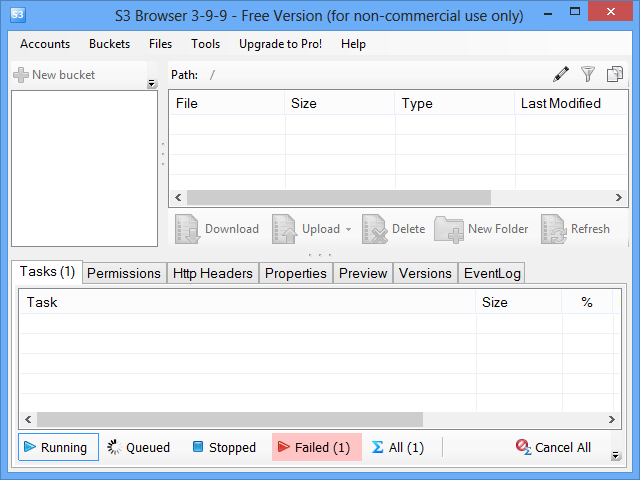This screenshot has height=480, width=640.
Task: Open the Upgrade to Pro! menu
Action: coord(280,44)
